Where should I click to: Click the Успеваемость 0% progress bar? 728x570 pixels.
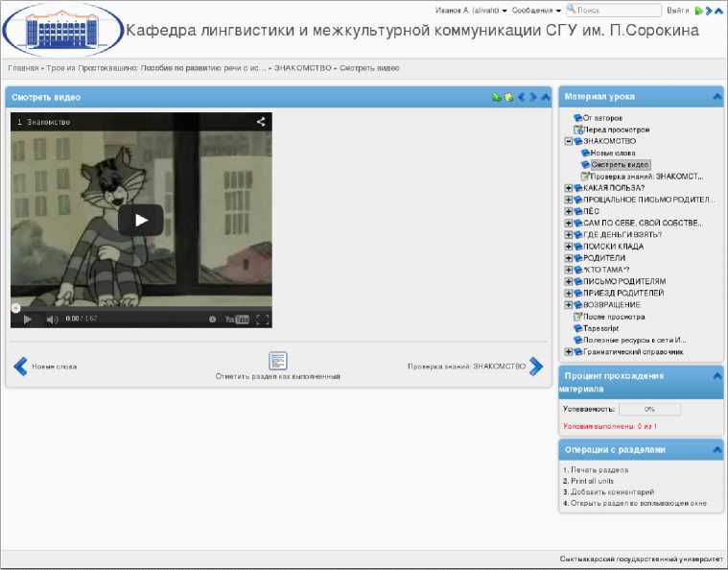649,409
